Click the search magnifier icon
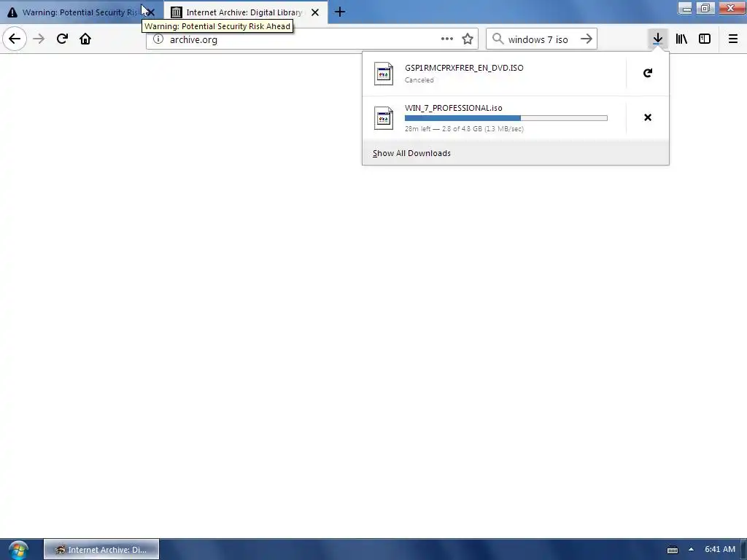Image resolution: width=747 pixels, height=560 pixels. tap(498, 39)
